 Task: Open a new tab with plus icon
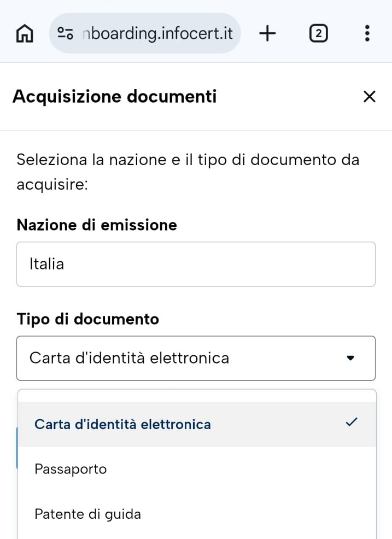tap(267, 33)
